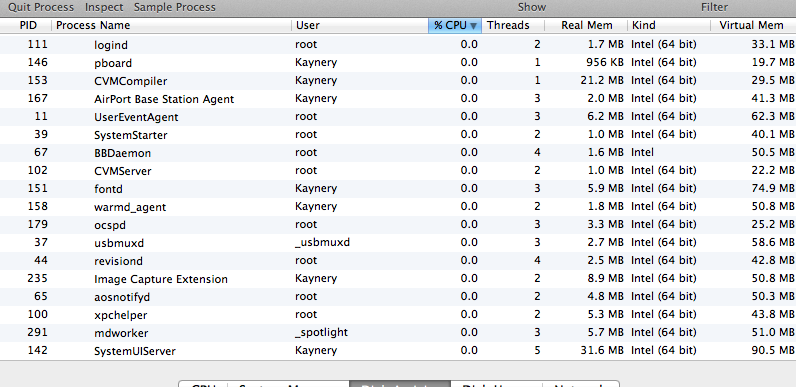Click the 0.0 CPU value for xpchelper

(469, 314)
